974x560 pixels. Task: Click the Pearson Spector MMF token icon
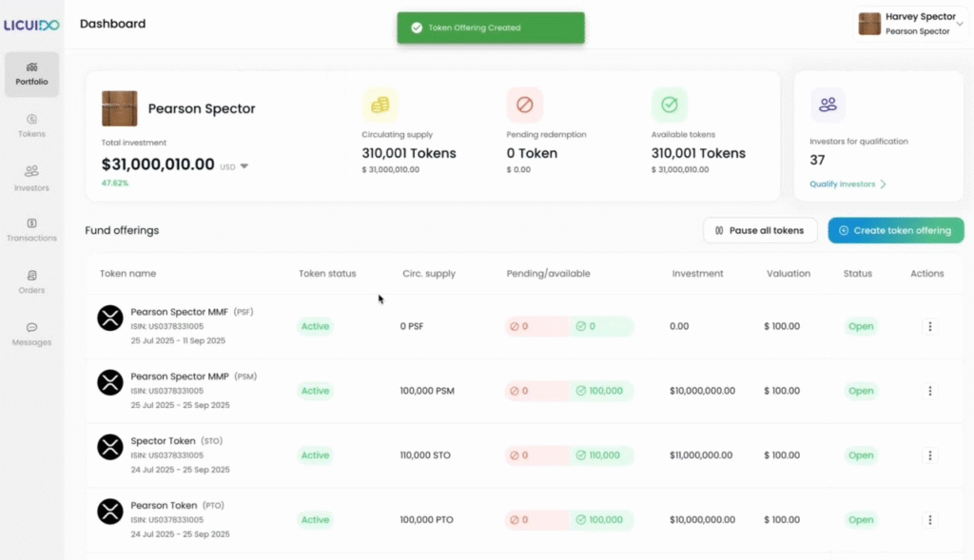point(110,318)
